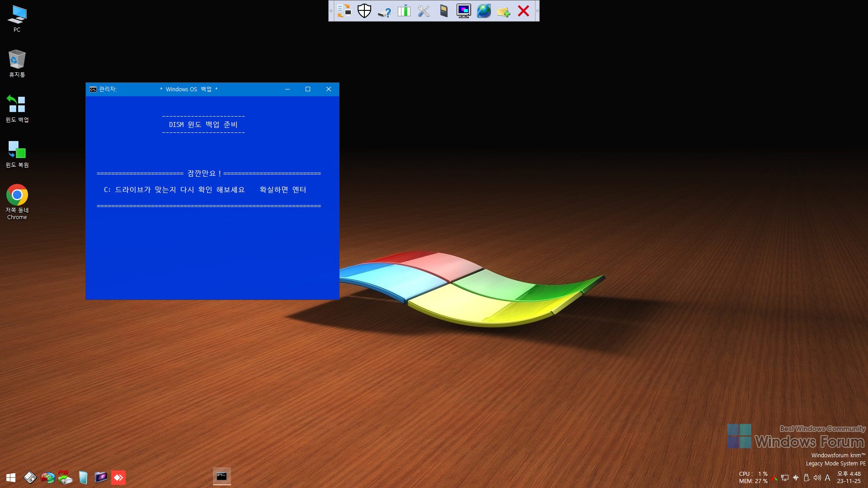The height and width of the screenshot is (488, 868).
Task: Open the 휴지통 recycle bin icon
Action: coord(17,64)
